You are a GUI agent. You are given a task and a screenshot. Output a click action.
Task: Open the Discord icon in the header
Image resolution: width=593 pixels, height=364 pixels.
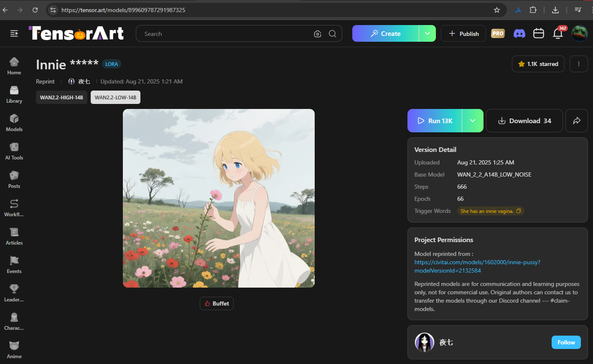tap(519, 33)
